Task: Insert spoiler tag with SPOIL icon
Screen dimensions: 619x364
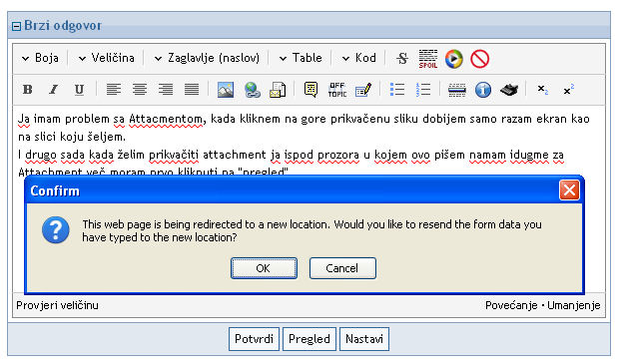Action: click(428, 59)
